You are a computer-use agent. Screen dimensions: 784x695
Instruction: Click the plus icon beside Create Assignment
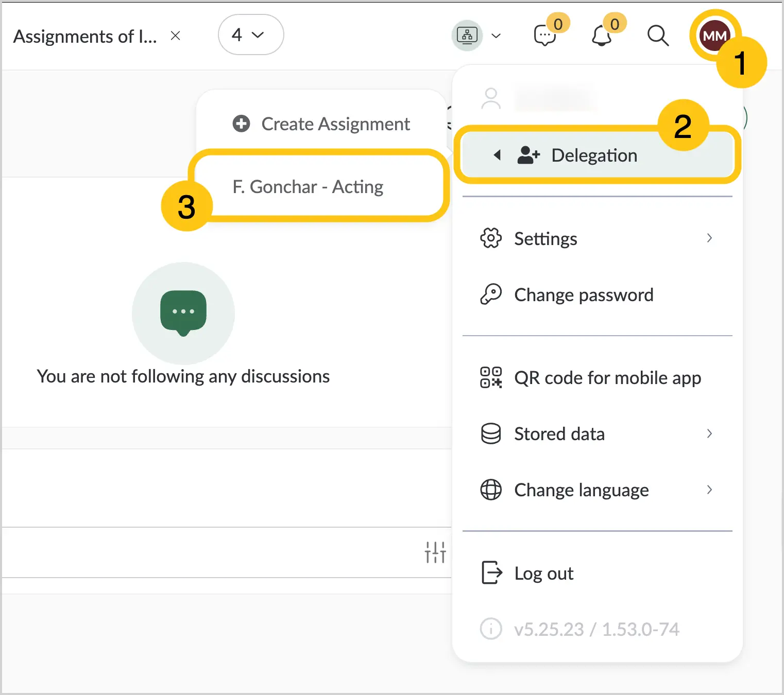(241, 124)
